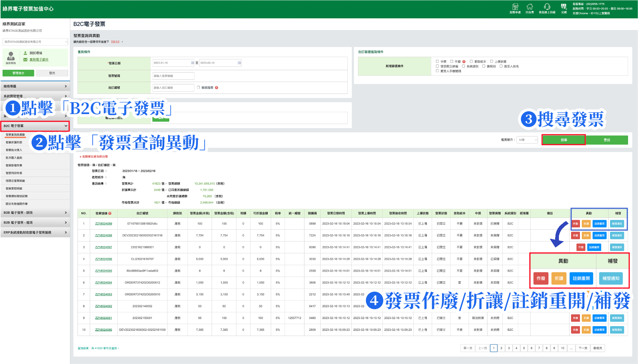Expand the B2B 電子發票 - 進項 section
The image size is (638, 364).
tap(35, 222)
